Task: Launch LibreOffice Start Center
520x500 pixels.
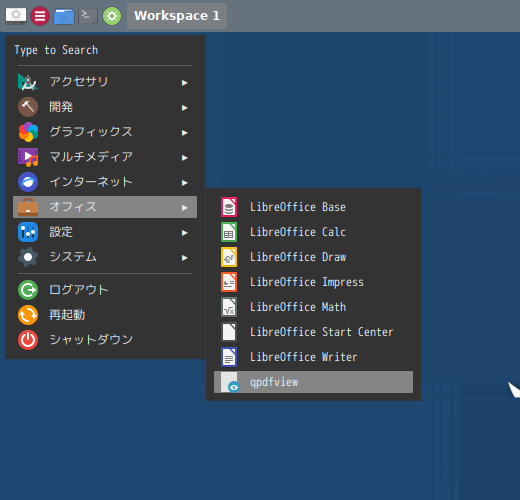Action: (x=313, y=332)
